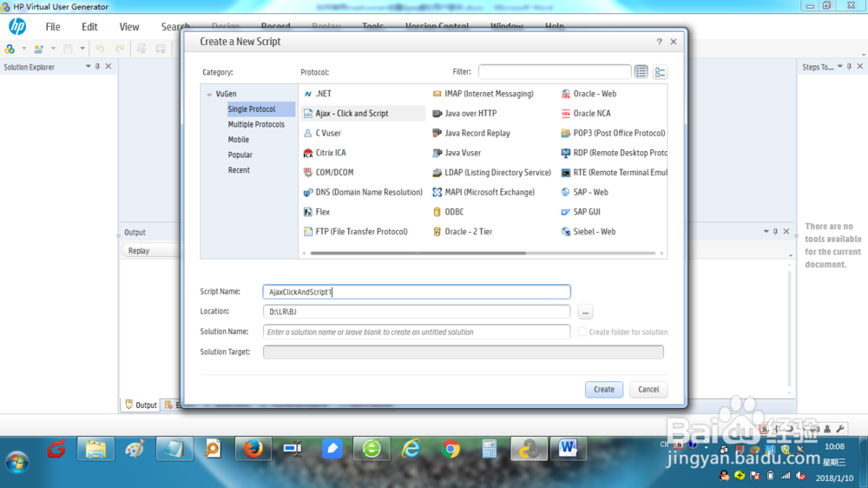
Task: Open Internet Explorer from the taskbar
Action: [411, 449]
